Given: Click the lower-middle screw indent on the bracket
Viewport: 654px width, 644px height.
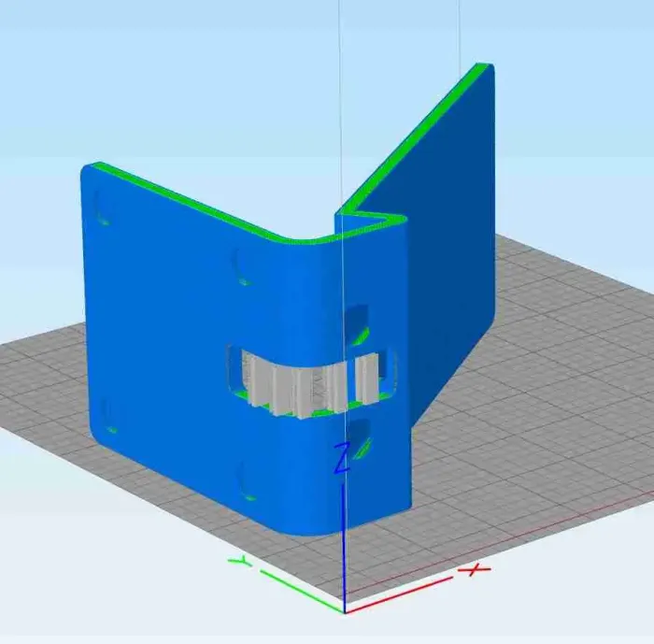Looking at the screenshot, I should [247, 480].
